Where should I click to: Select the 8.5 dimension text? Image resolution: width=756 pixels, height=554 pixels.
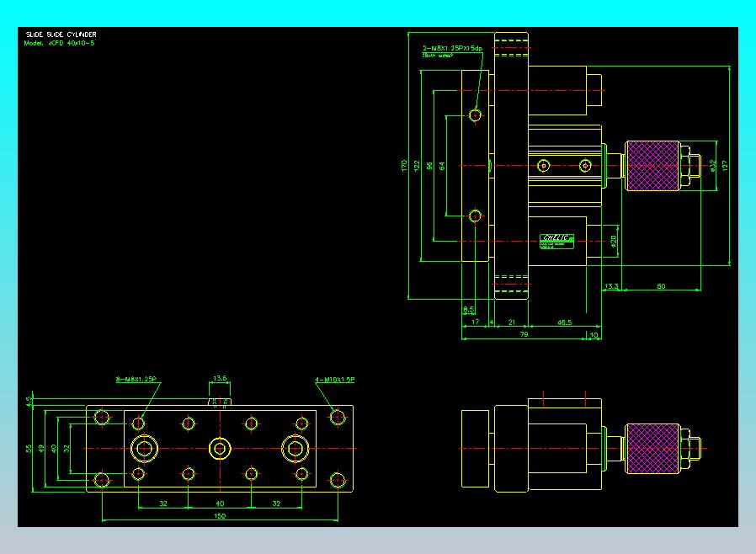pos(469,309)
